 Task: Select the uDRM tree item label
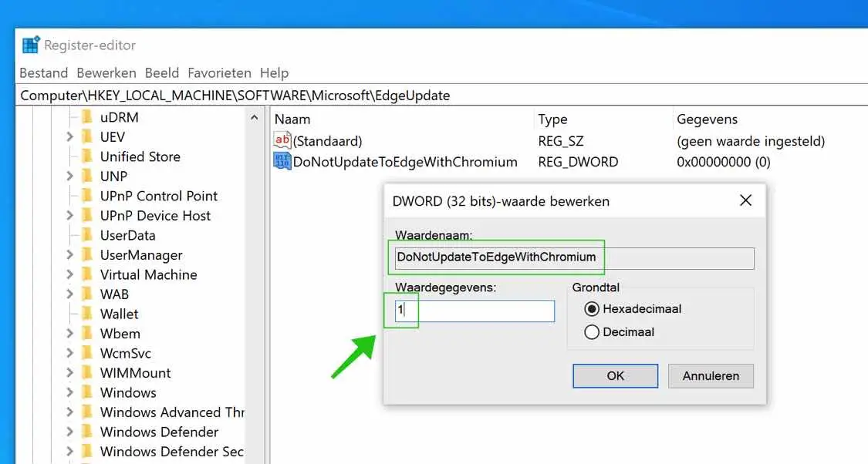(x=119, y=117)
